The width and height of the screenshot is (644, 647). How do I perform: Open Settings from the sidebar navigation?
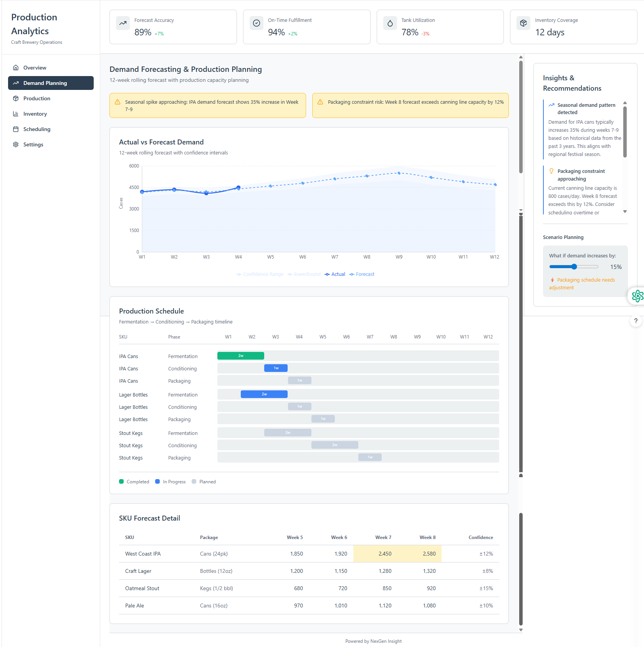(33, 144)
